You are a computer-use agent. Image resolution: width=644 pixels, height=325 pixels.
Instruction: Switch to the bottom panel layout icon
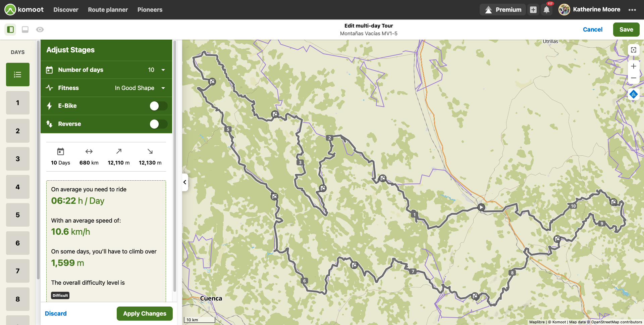[x=25, y=30]
